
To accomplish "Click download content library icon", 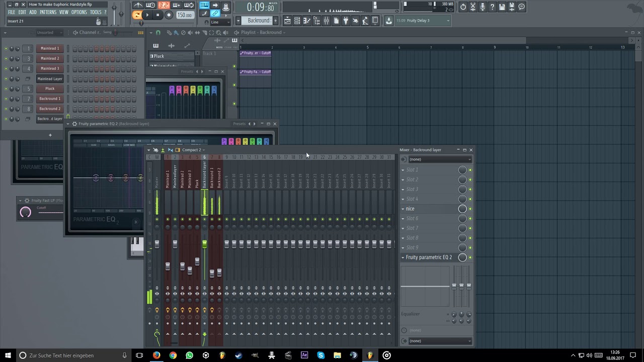I will tap(388, 21).
